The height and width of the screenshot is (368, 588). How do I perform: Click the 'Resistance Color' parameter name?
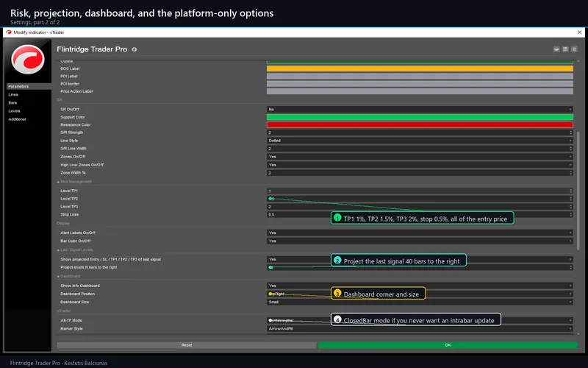tap(76, 124)
